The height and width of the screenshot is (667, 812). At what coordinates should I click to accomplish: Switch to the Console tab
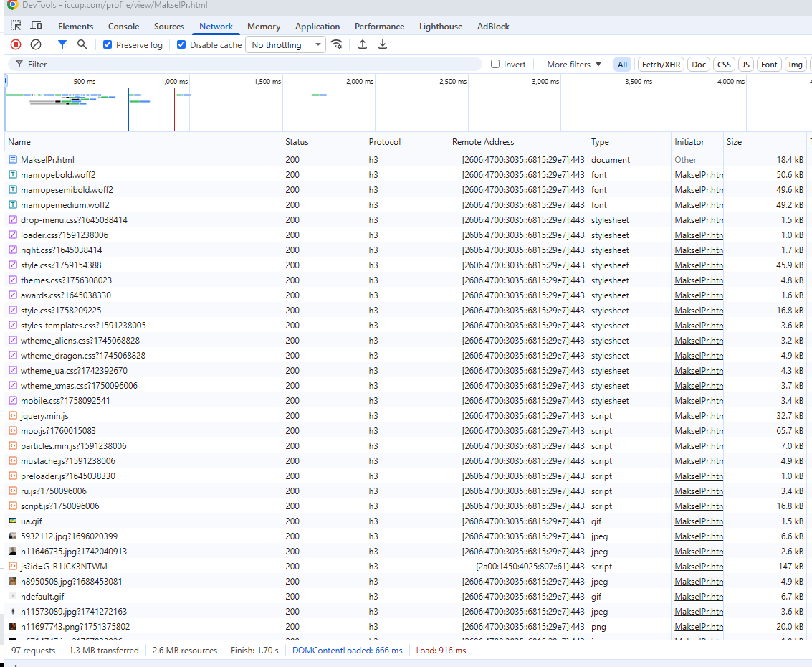(x=123, y=27)
